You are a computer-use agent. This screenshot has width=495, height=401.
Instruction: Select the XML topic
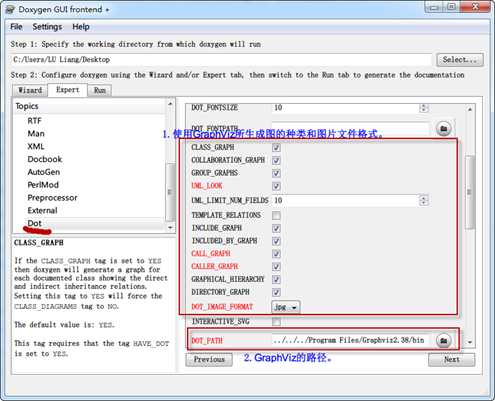(x=36, y=146)
